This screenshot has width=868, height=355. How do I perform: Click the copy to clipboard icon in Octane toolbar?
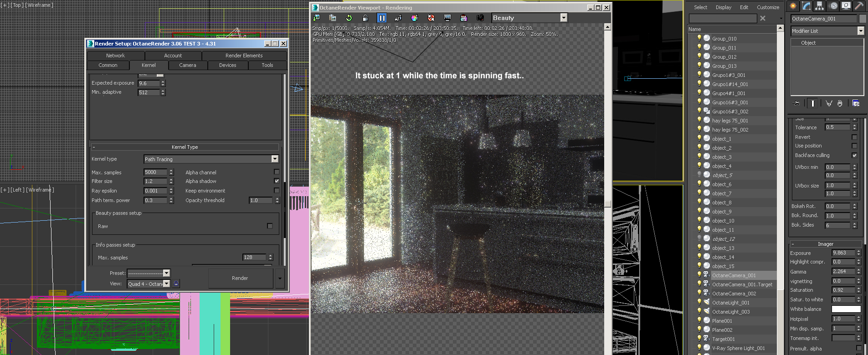(333, 18)
